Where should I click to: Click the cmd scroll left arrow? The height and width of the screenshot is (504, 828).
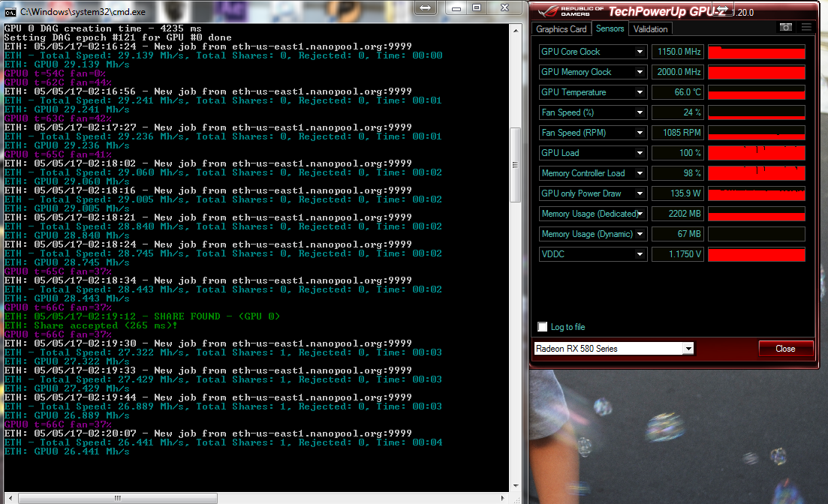pyautogui.click(x=11, y=498)
